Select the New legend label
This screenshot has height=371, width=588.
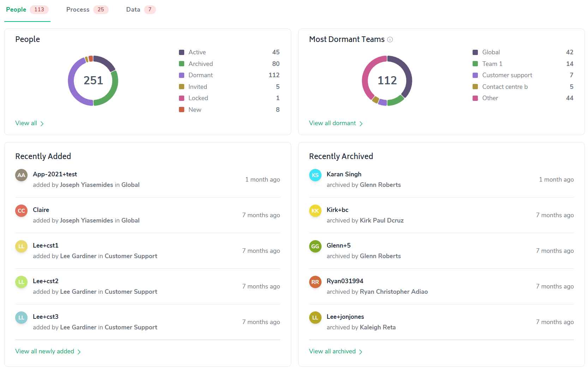[x=195, y=110]
